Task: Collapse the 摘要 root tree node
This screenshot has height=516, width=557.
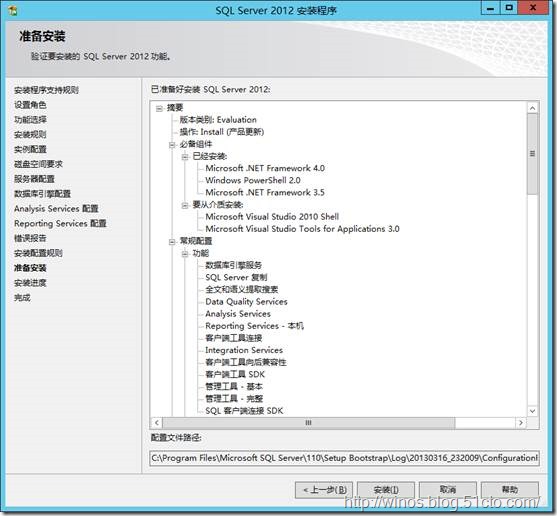Action: (x=159, y=108)
